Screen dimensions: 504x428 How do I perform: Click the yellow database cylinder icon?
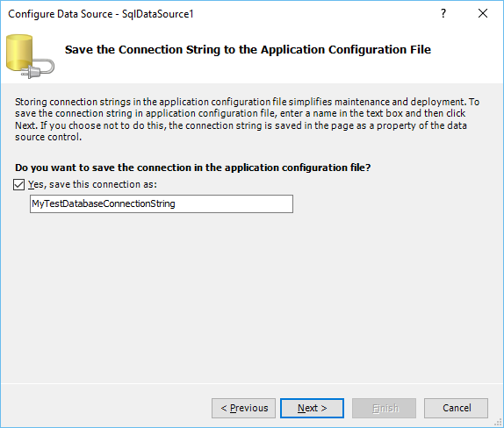[x=19, y=53]
